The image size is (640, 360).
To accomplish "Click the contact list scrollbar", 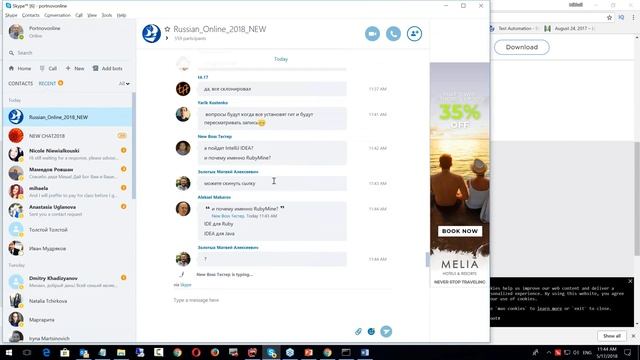I will (133, 146).
